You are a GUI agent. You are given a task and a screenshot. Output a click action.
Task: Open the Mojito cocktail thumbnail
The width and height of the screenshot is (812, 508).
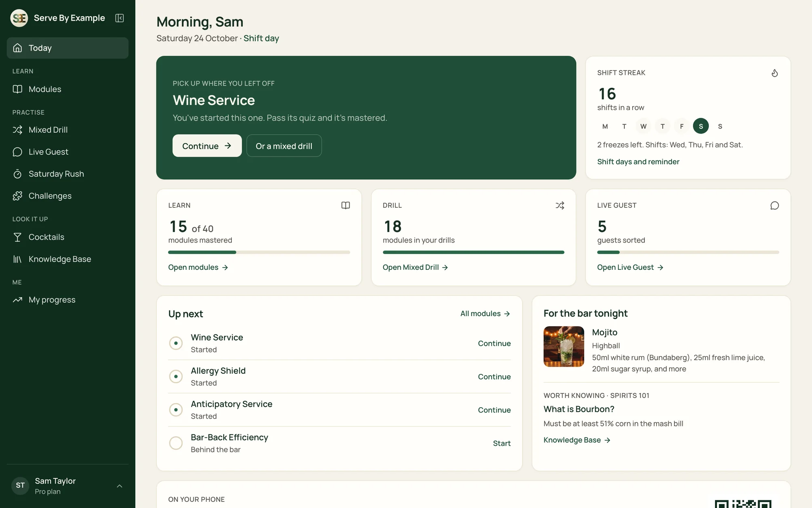564,347
